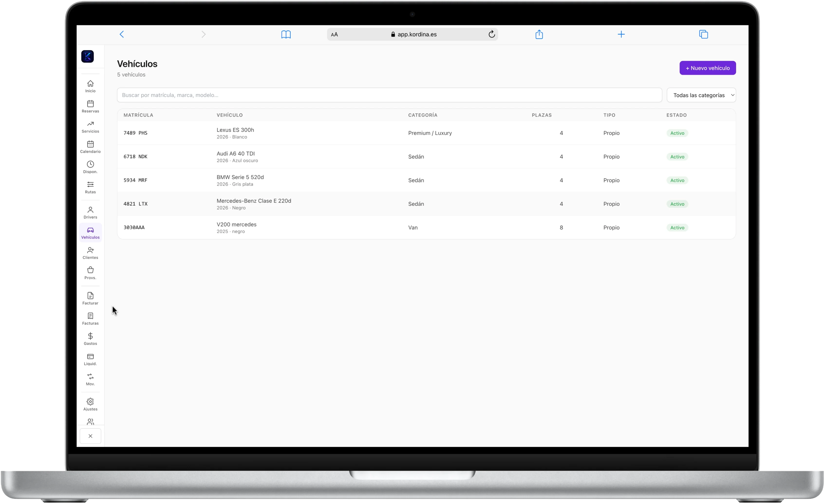
Task: Click Premium / Luxury category cell
Action: (x=430, y=133)
